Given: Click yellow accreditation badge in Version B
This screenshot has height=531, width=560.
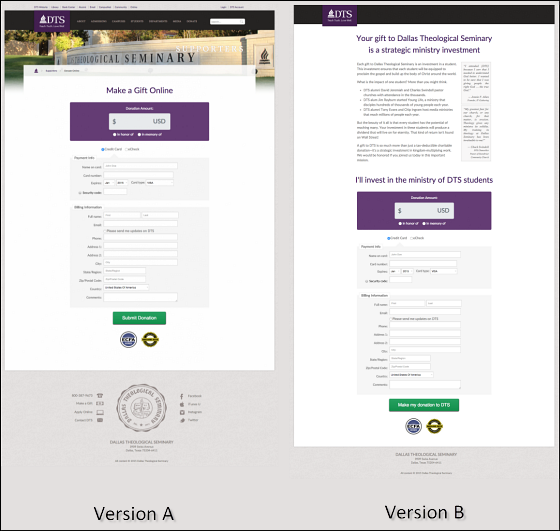Looking at the screenshot, I should click(434, 426).
